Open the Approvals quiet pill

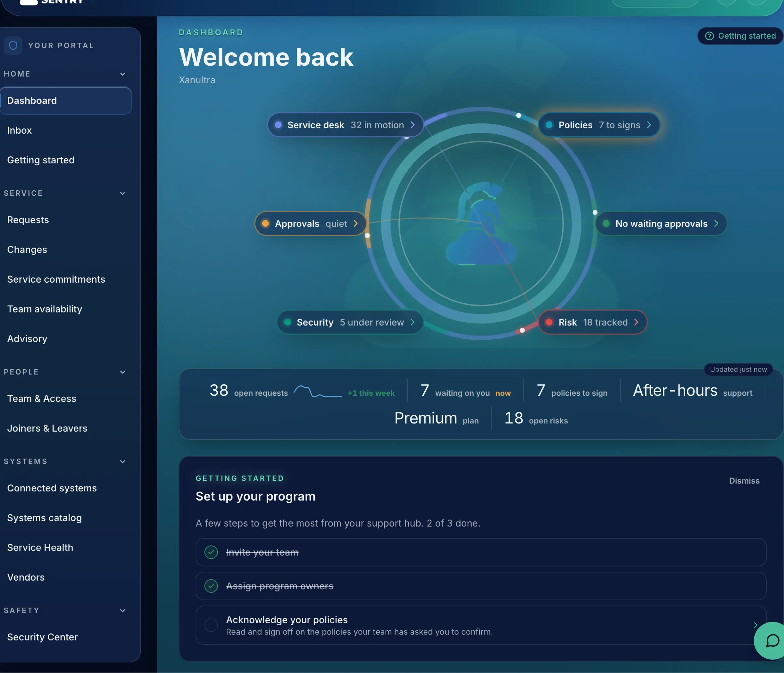[310, 224]
